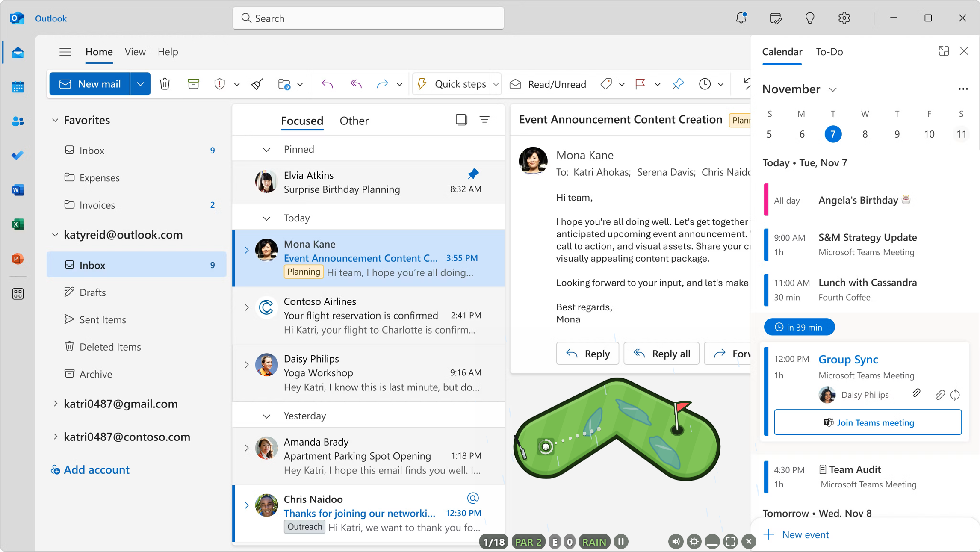Screen dimensions: 980x552
Task: Switch to the Other inbox tab
Action: click(354, 121)
